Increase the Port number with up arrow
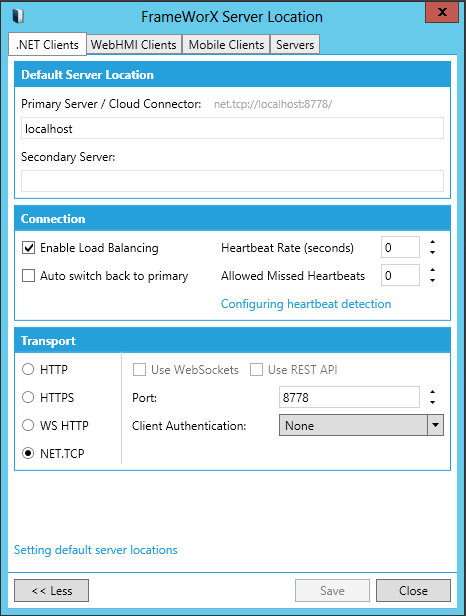 point(432,392)
